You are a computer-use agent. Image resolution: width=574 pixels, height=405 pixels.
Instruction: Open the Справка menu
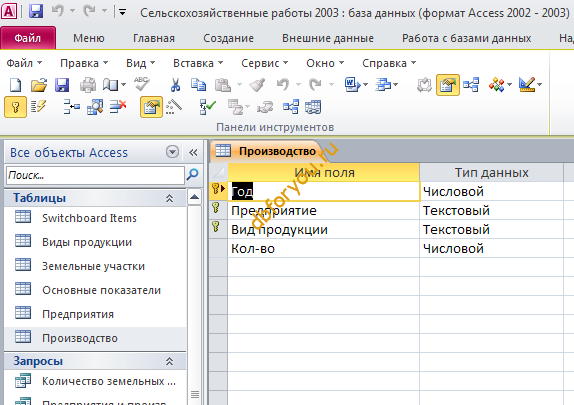point(389,63)
